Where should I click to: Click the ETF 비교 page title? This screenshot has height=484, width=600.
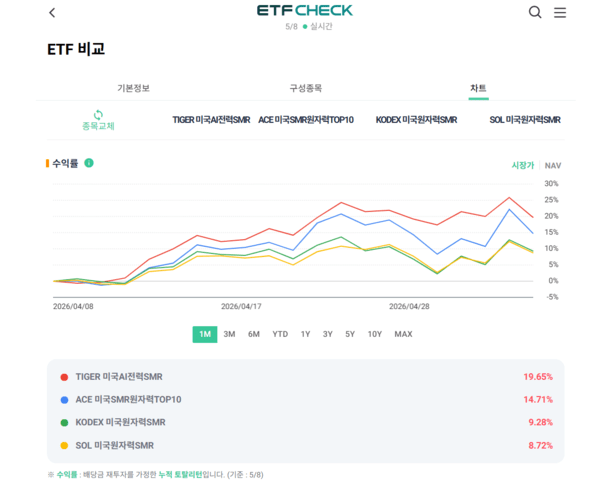point(76,49)
